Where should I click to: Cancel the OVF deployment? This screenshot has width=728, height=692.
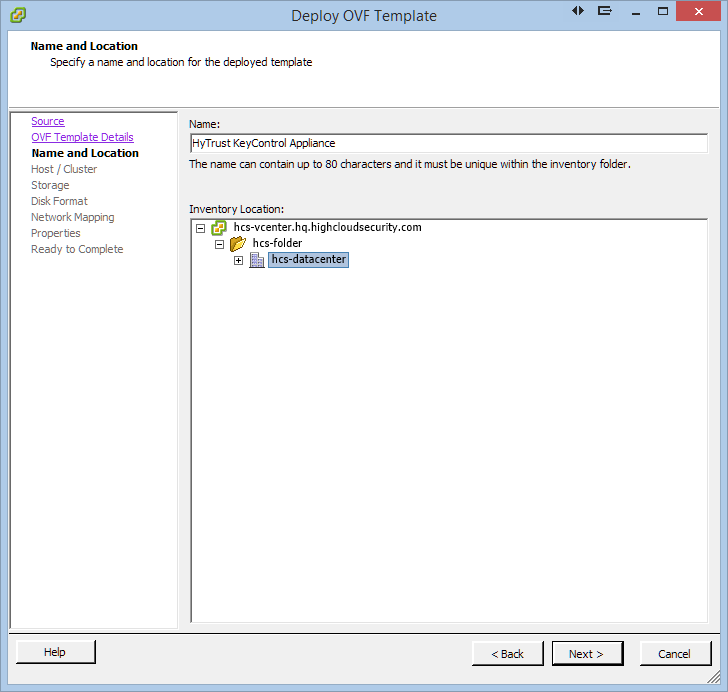tap(675, 654)
